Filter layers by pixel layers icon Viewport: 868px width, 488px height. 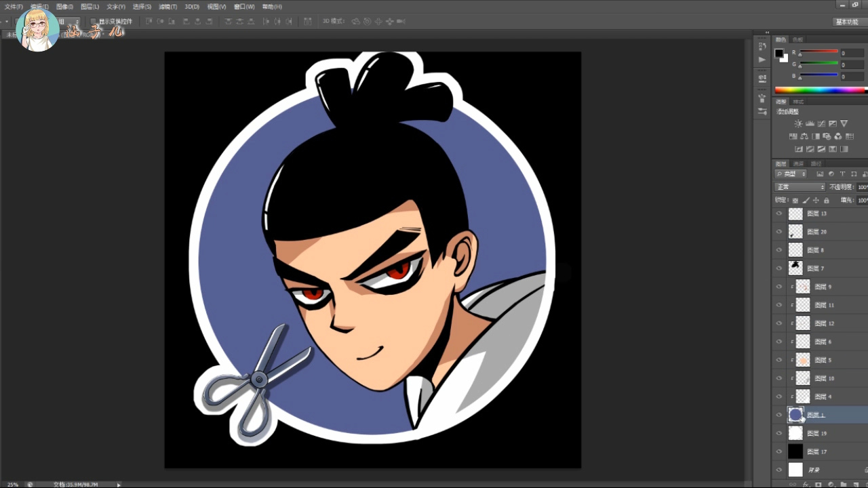click(820, 174)
